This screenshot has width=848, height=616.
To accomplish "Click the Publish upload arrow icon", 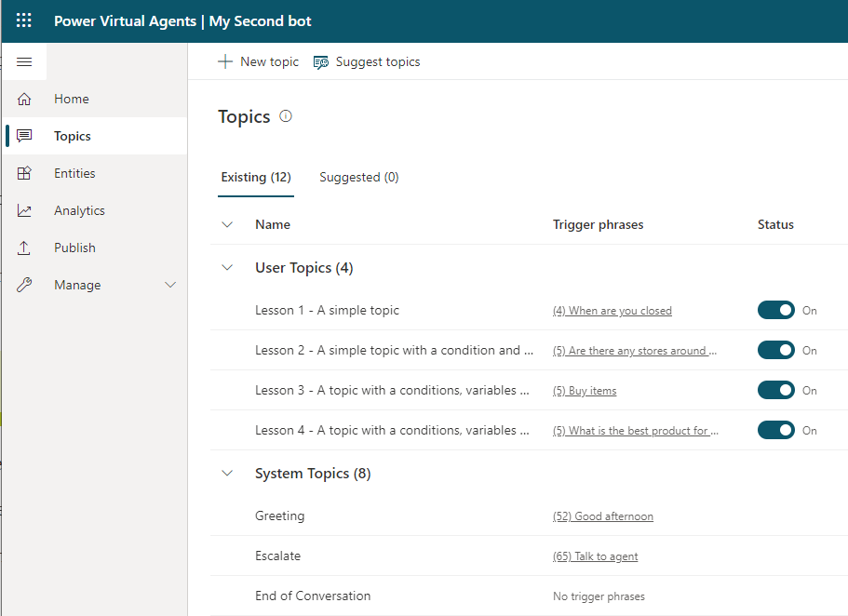I will [24, 248].
